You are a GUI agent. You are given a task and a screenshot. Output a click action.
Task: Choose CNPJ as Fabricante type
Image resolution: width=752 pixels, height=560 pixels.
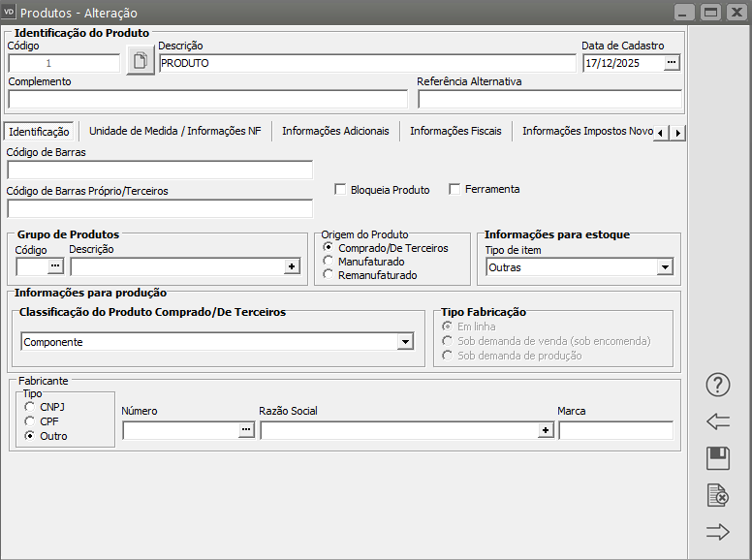pos(30,407)
